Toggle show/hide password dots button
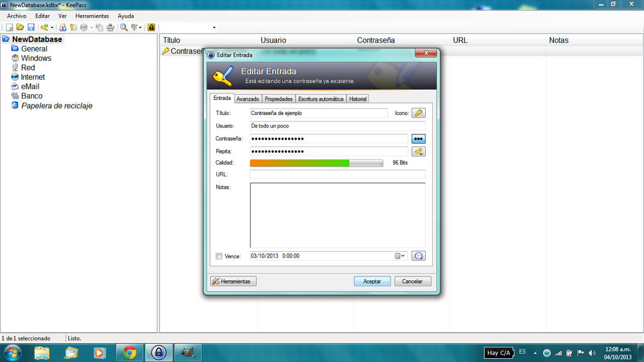 [418, 139]
